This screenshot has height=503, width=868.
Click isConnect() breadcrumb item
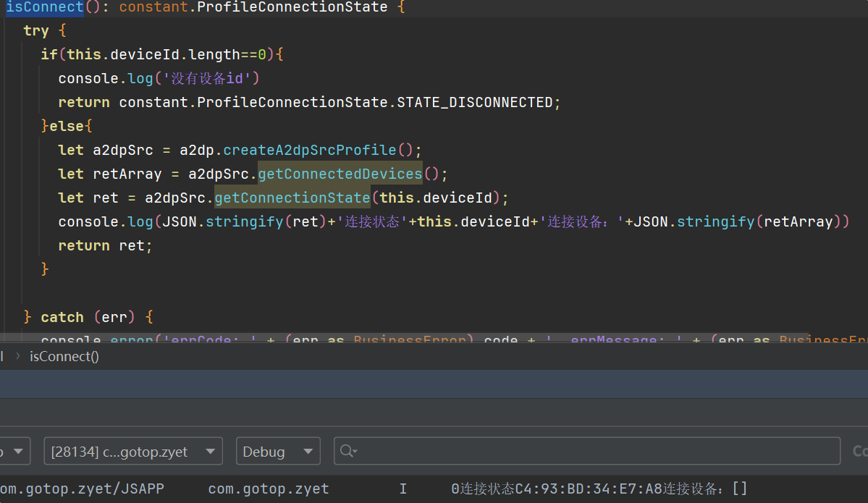[64, 356]
